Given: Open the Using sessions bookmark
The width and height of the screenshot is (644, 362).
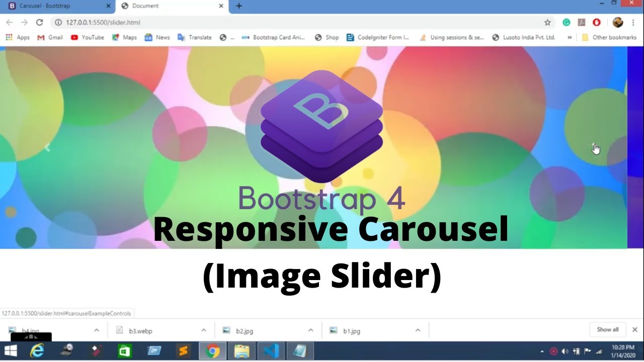Looking at the screenshot, I should coord(451,37).
